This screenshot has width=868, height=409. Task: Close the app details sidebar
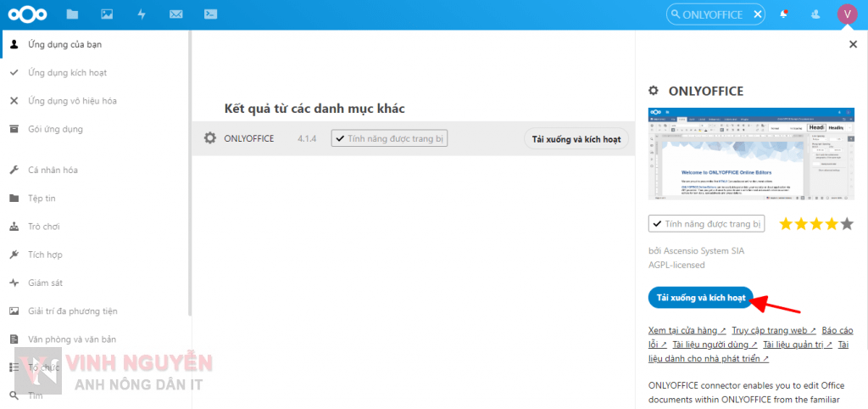[x=853, y=45]
